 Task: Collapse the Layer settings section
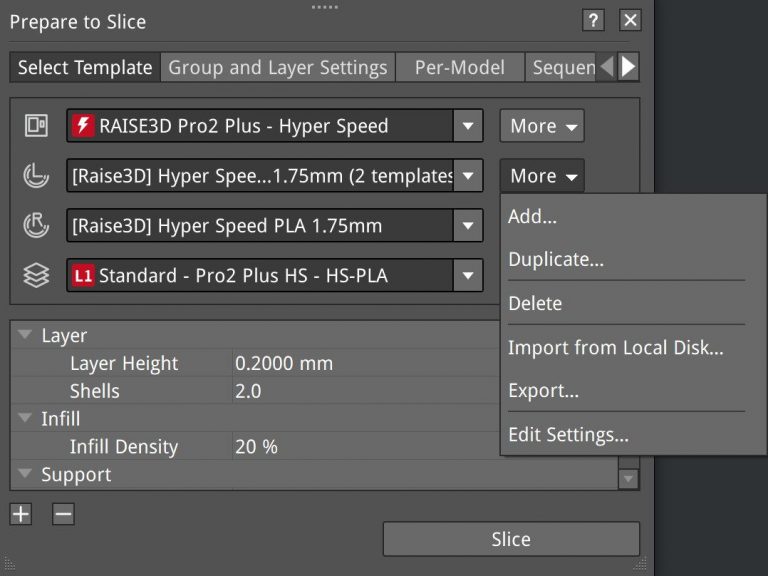pyautogui.click(x=24, y=335)
